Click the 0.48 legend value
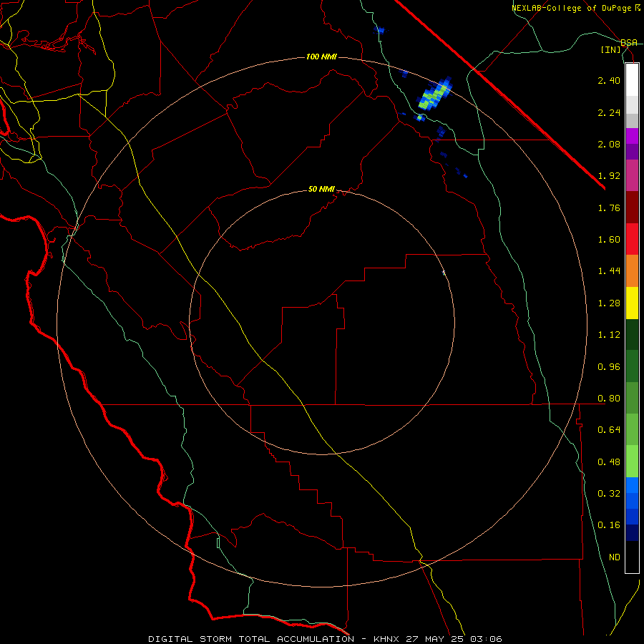644x644 pixels. click(x=609, y=462)
